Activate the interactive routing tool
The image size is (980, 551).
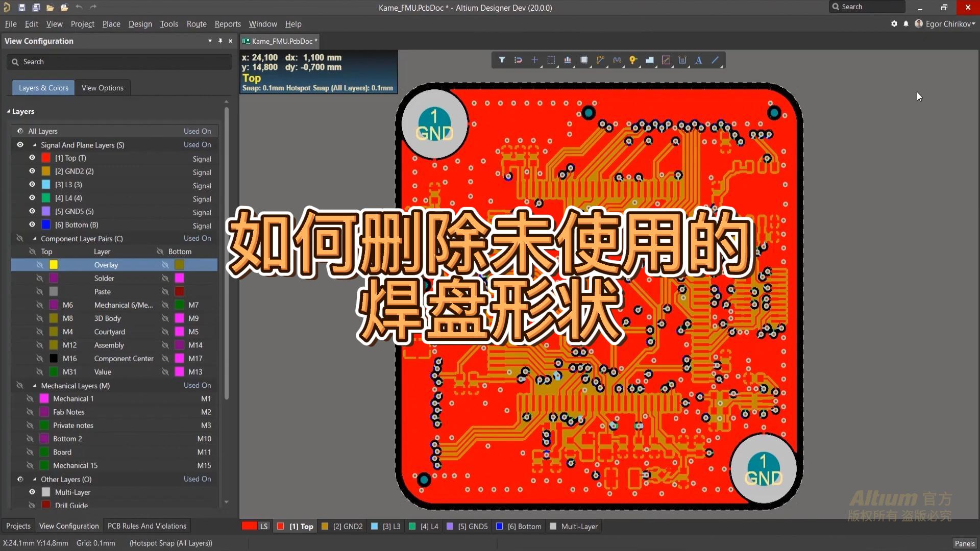[600, 60]
